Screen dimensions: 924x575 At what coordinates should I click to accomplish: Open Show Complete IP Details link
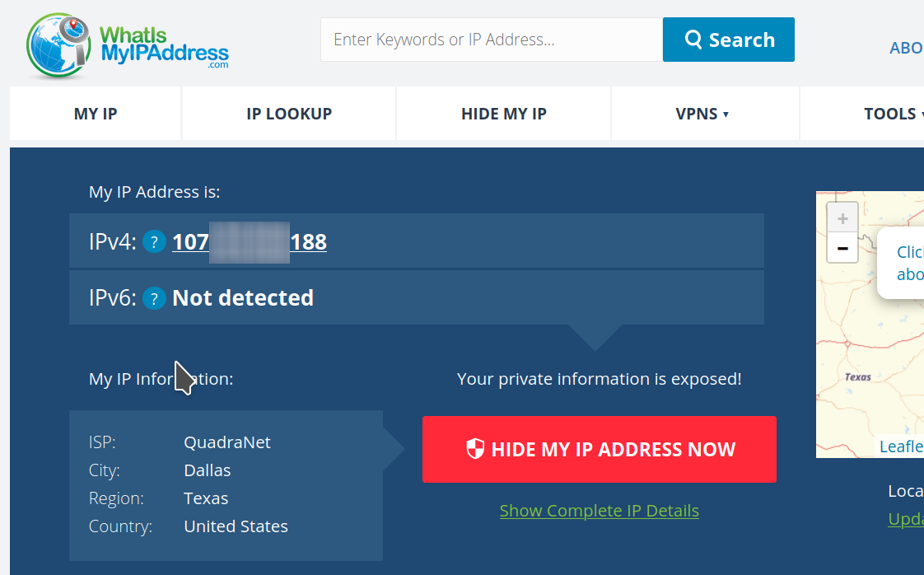(599, 510)
